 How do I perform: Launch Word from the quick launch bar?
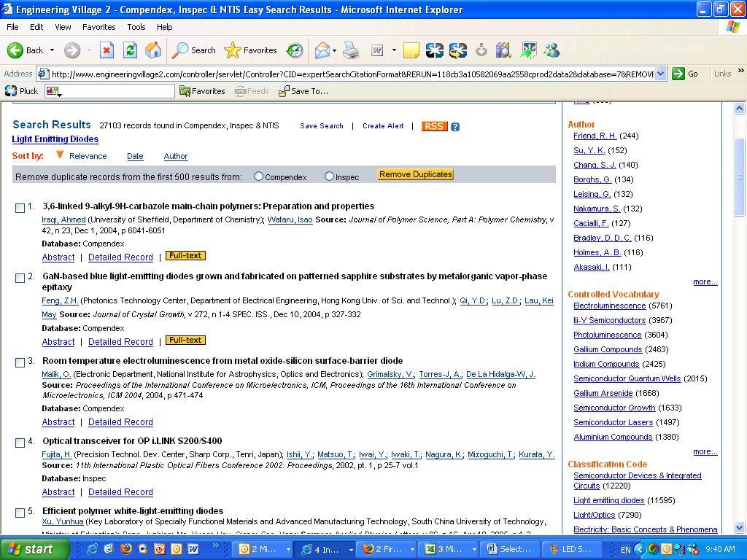coord(193,549)
